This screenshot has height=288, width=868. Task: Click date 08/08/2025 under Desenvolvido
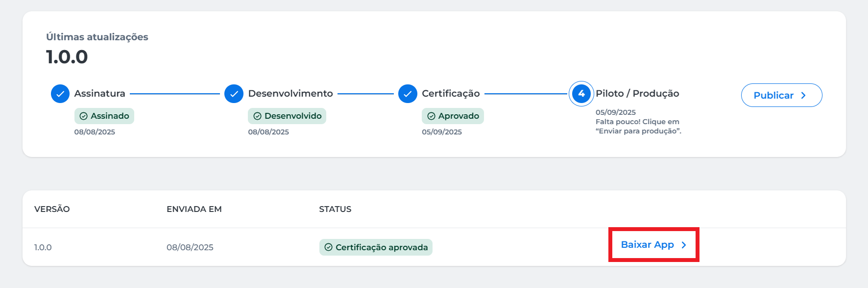tap(268, 132)
